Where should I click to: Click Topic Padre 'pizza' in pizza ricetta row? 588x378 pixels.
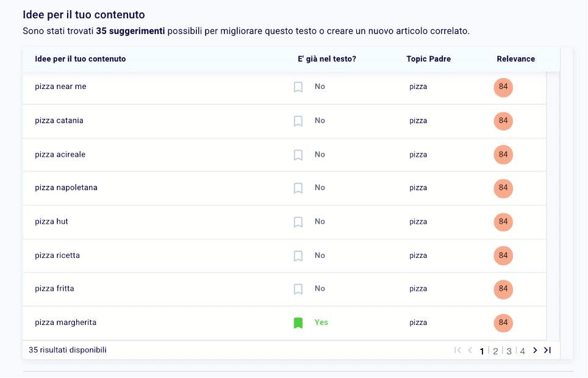click(418, 255)
